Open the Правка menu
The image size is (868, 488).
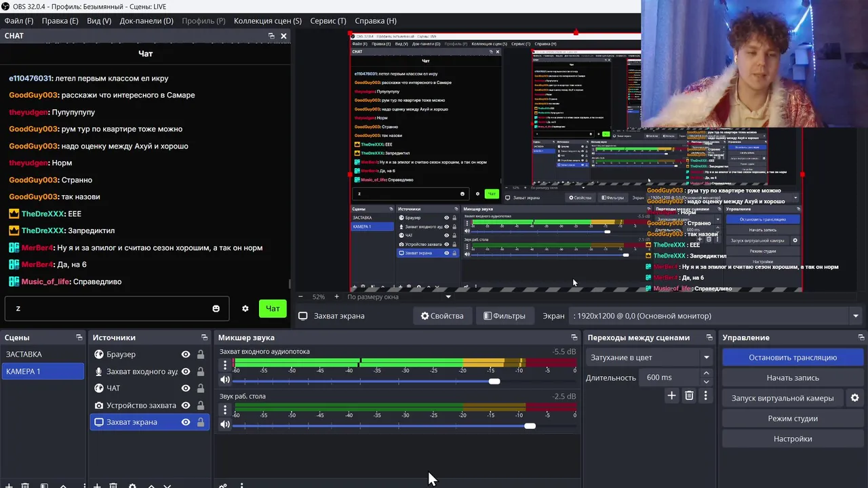tap(60, 21)
